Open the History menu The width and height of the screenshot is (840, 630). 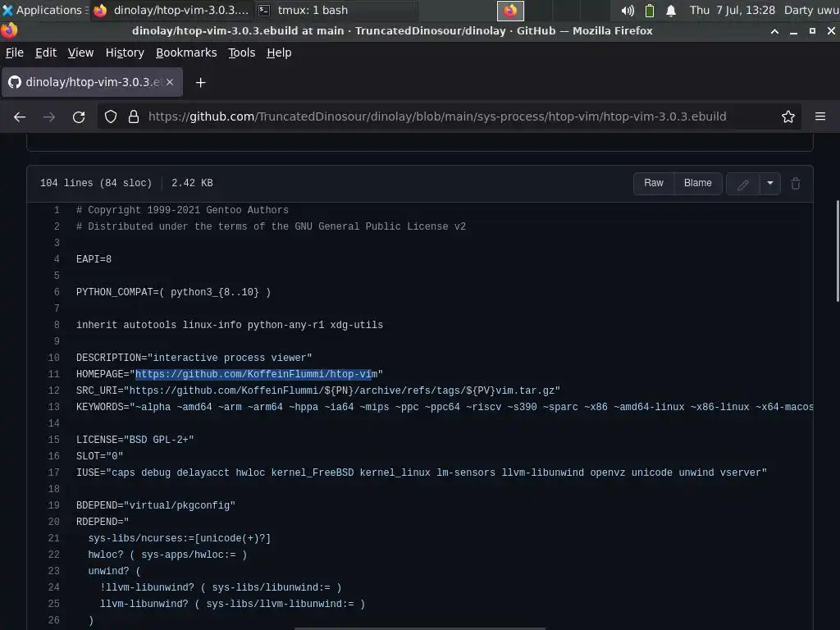click(125, 52)
